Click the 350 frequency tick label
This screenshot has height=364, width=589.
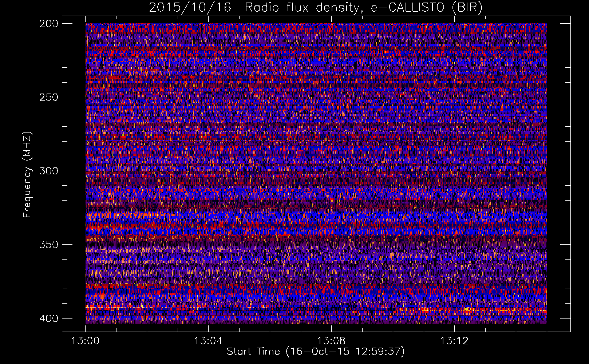click(x=48, y=244)
